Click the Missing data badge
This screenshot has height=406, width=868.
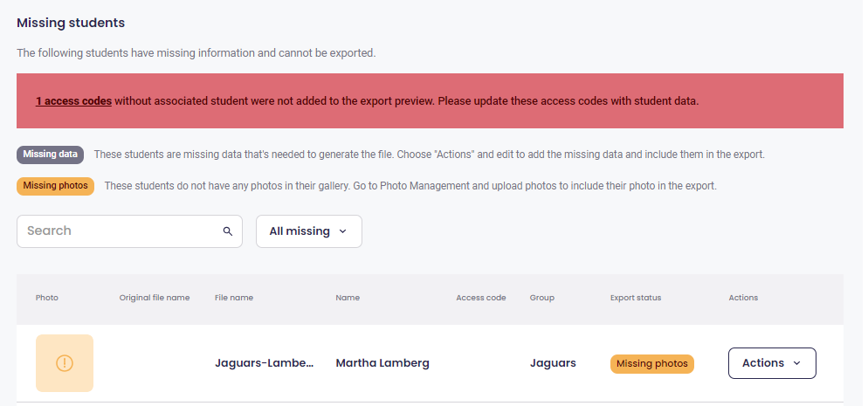51,155
